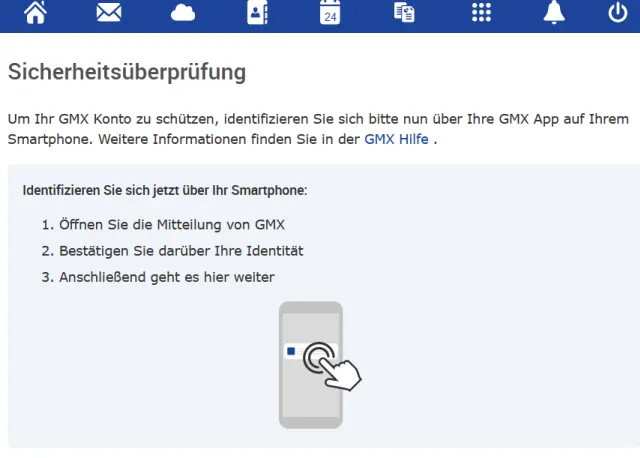Click step 'Öffnen Sie die Mitteilung von GMX'
The width and height of the screenshot is (640, 458).
coord(172,225)
